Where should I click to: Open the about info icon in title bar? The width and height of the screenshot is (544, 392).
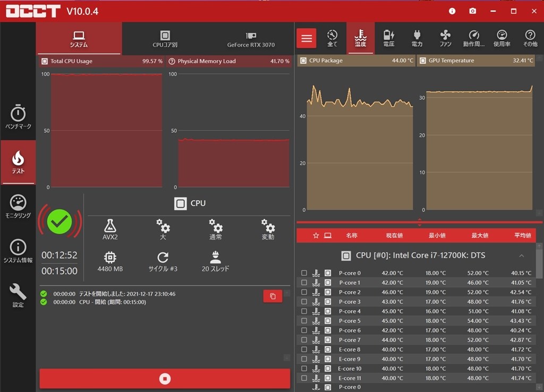click(452, 11)
